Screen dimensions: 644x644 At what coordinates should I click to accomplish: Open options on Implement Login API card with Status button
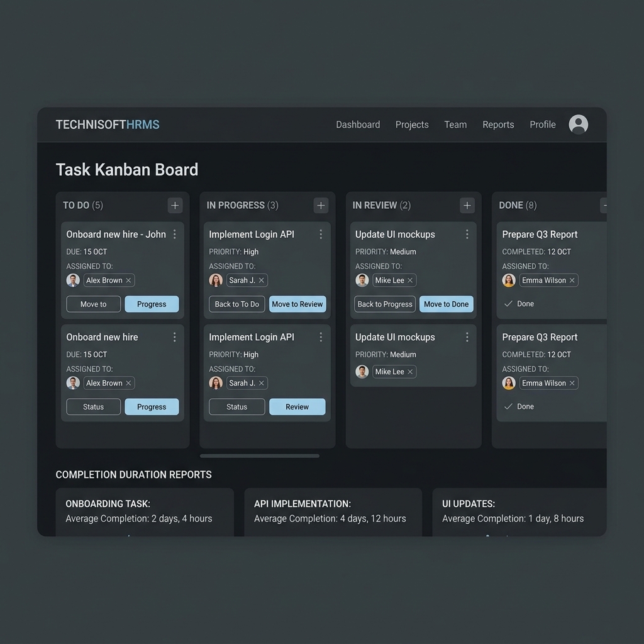(x=321, y=337)
